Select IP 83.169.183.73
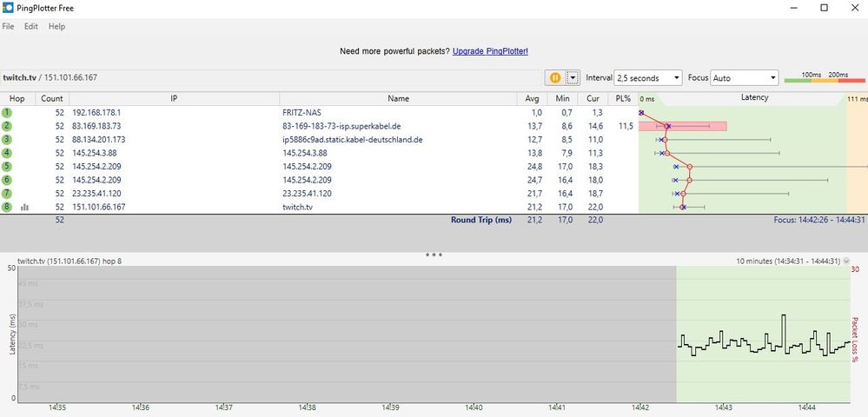The height and width of the screenshot is (417, 868). point(96,126)
